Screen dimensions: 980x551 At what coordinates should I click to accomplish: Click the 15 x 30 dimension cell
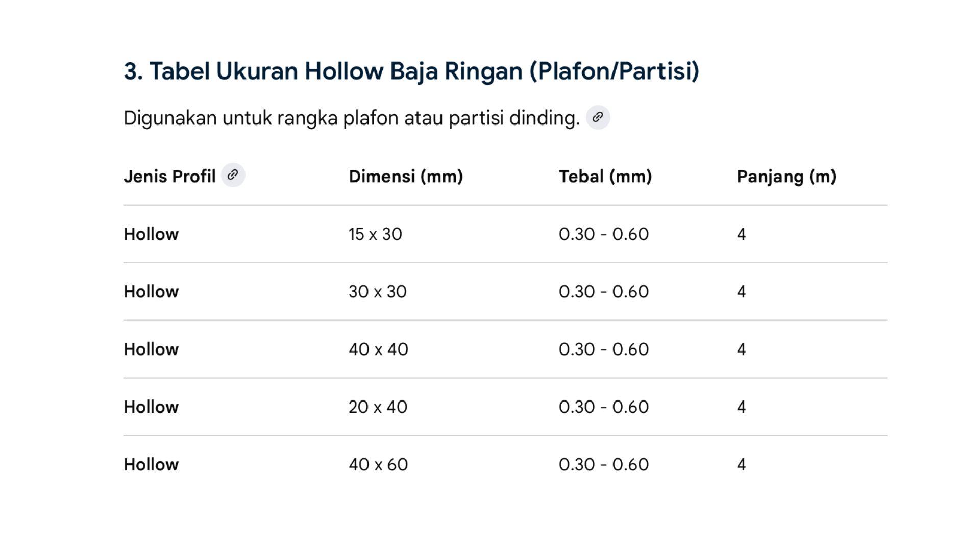pyautogui.click(x=375, y=234)
